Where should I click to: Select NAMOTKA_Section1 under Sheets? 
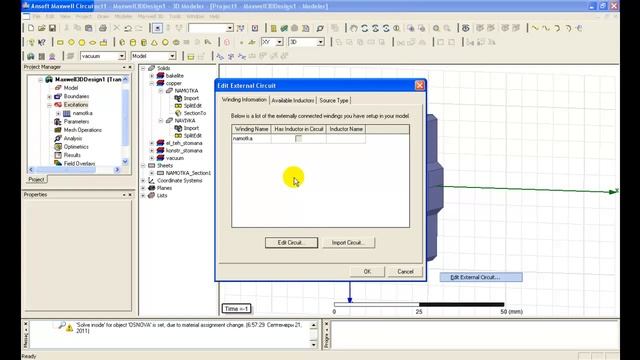pos(188,173)
